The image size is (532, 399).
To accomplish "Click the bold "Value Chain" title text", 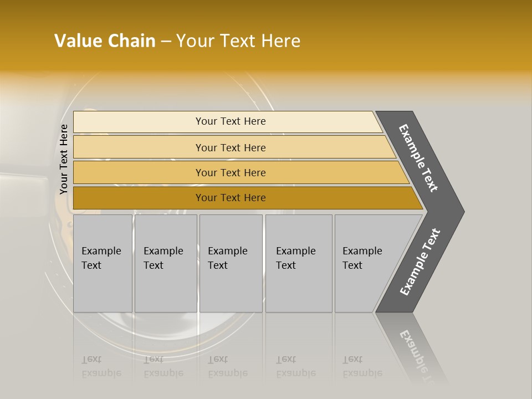I will pyautogui.click(x=105, y=41).
